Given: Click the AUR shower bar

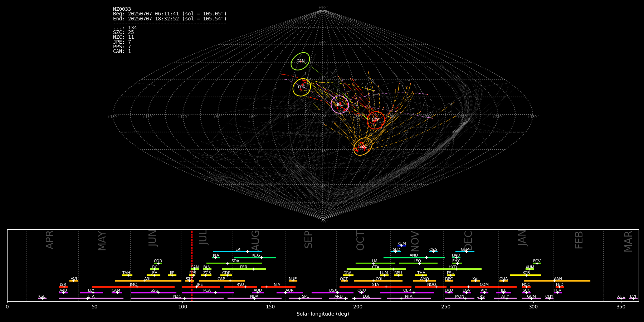Looking at the screenshot, I should coord(289,293).
